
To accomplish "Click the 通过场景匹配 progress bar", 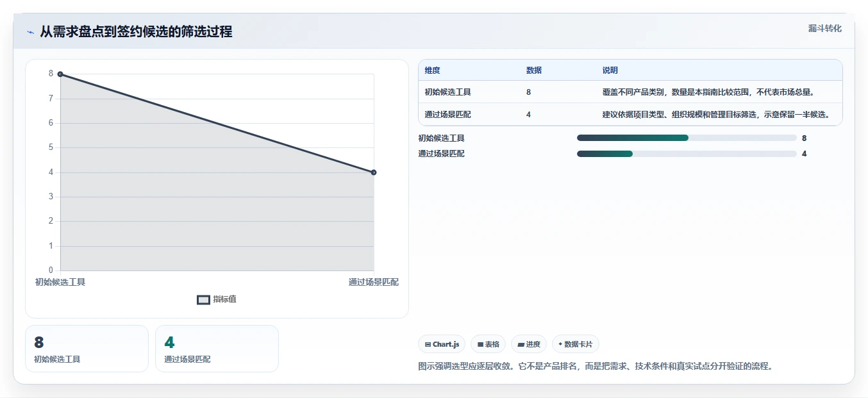I will pyautogui.click(x=687, y=154).
